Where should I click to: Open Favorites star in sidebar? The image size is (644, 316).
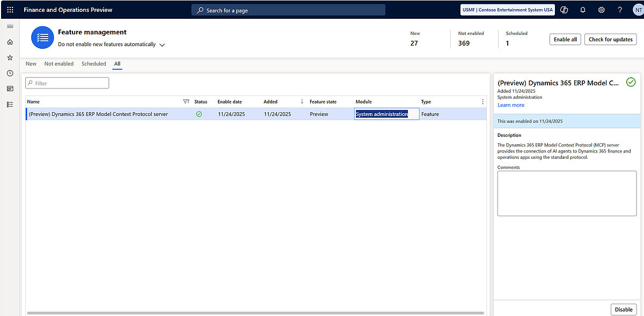tap(10, 57)
